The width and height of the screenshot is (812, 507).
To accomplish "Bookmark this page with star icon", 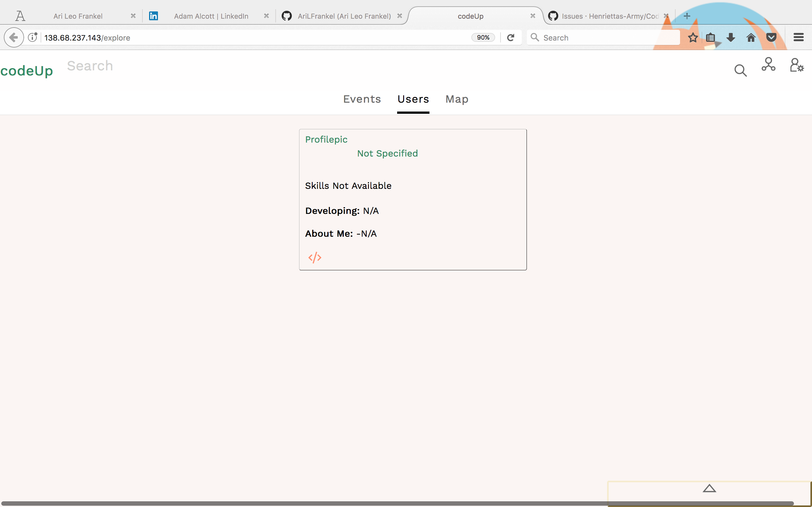I will pyautogui.click(x=692, y=38).
